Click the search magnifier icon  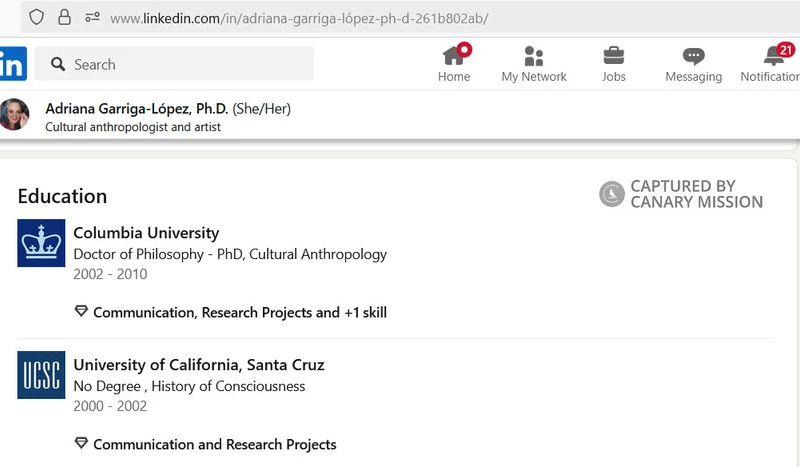(58, 64)
